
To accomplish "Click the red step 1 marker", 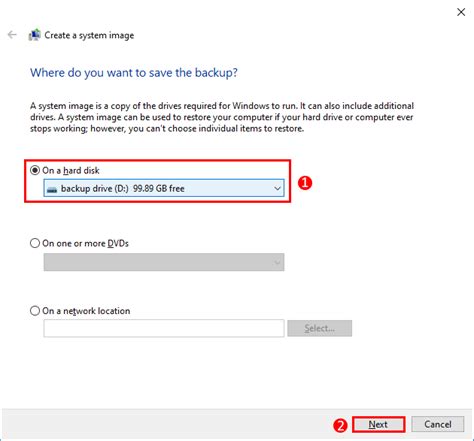I will tap(305, 183).
